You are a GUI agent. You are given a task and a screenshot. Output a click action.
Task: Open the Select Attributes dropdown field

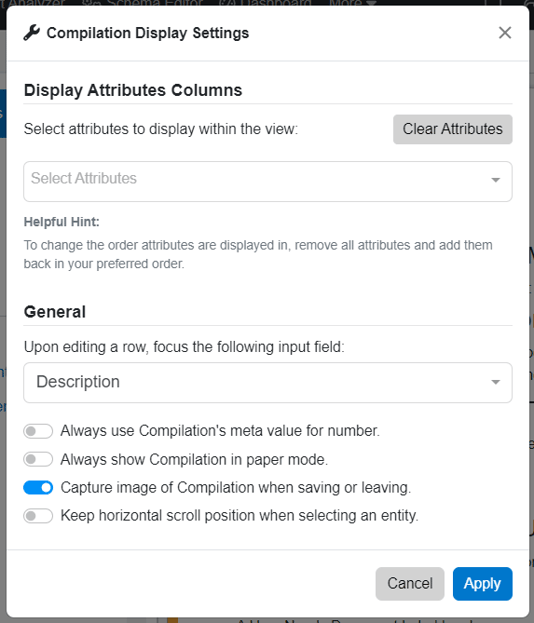[x=268, y=181]
